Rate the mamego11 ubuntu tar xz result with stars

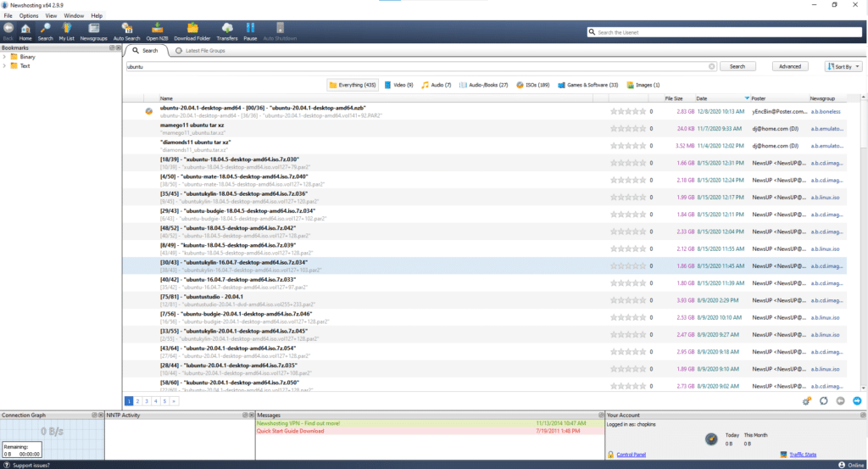(x=628, y=128)
